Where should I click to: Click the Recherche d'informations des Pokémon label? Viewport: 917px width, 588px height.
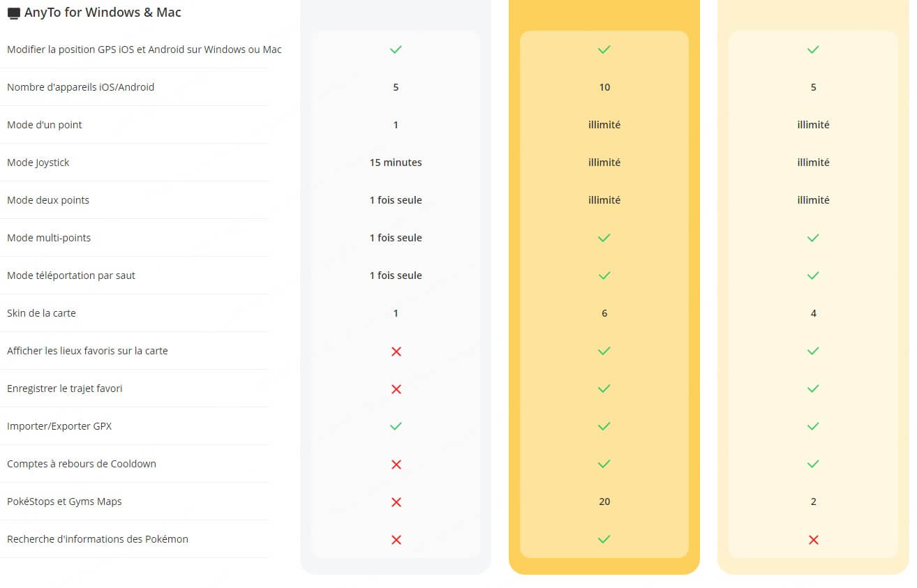pos(98,539)
